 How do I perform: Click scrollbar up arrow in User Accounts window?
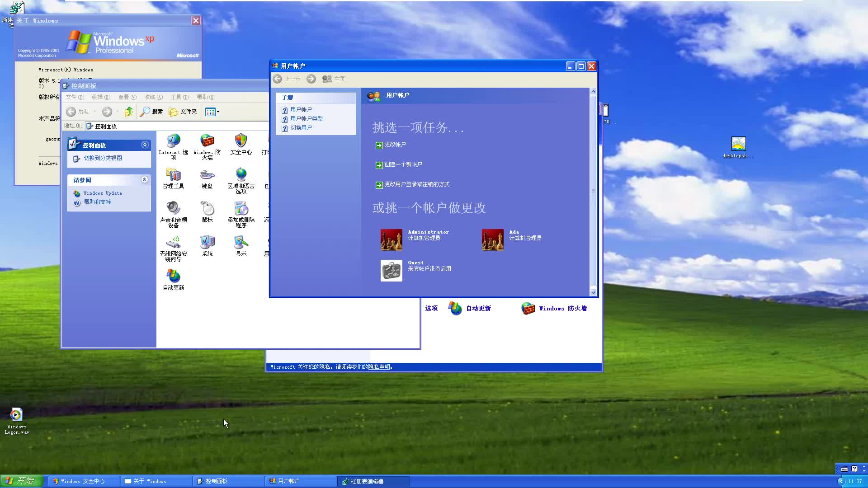point(593,92)
